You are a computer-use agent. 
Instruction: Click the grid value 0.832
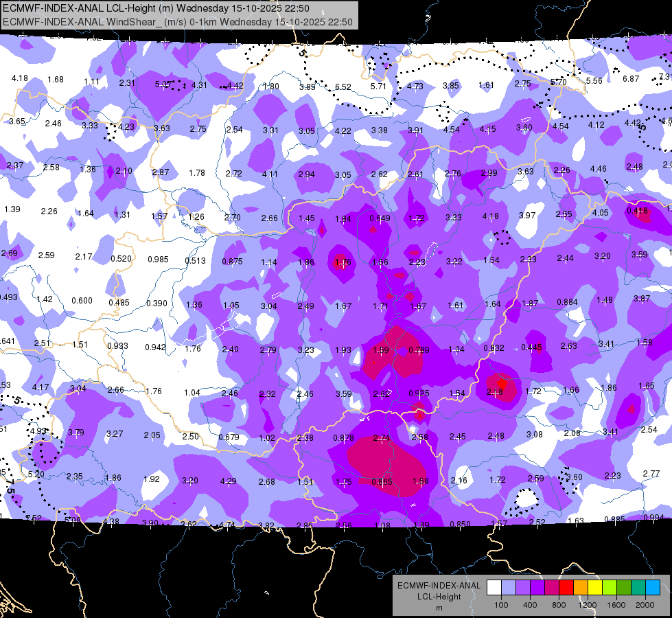(x=494, y=348)
